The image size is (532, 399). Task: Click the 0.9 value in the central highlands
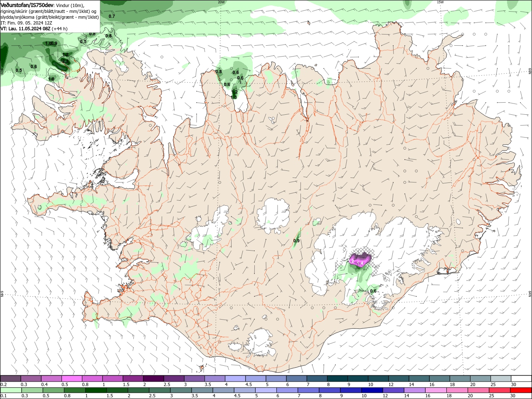(x=296, y=241)
